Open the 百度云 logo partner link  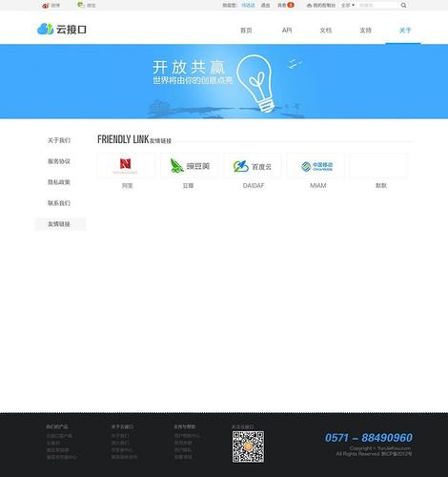click(253, 166)
